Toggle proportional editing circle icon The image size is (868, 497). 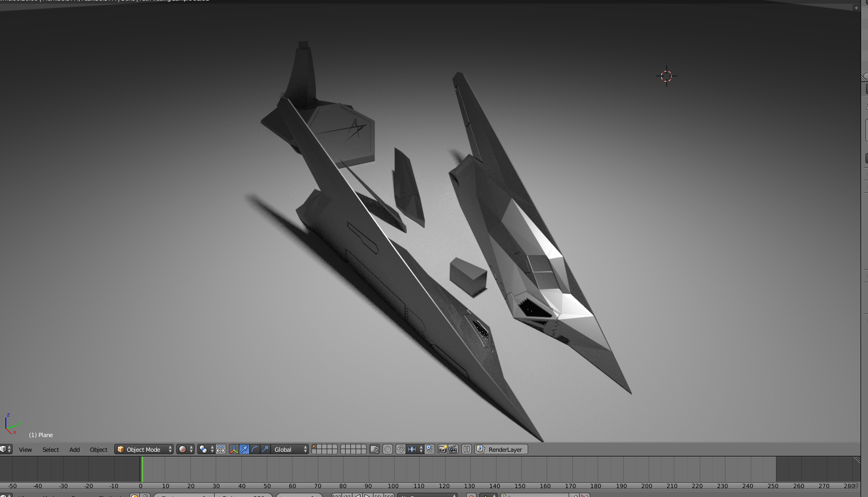tap(388, 449)
